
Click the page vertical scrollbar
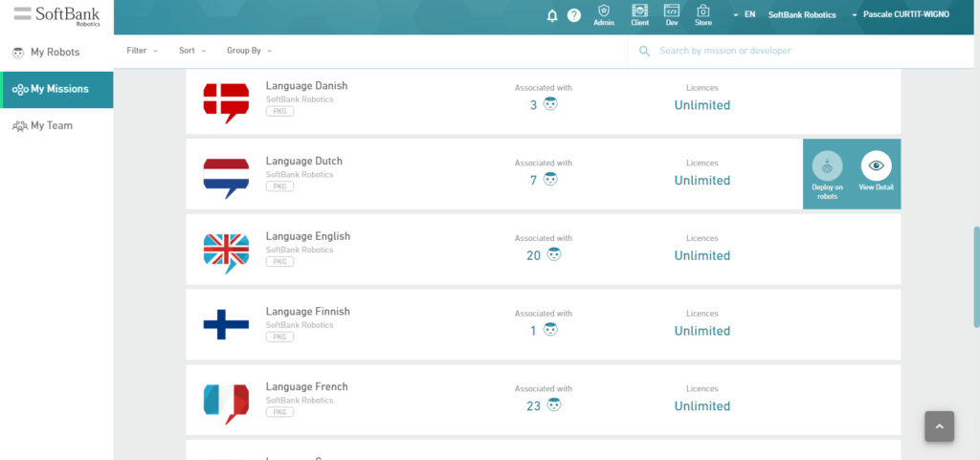tap(976, 277)
